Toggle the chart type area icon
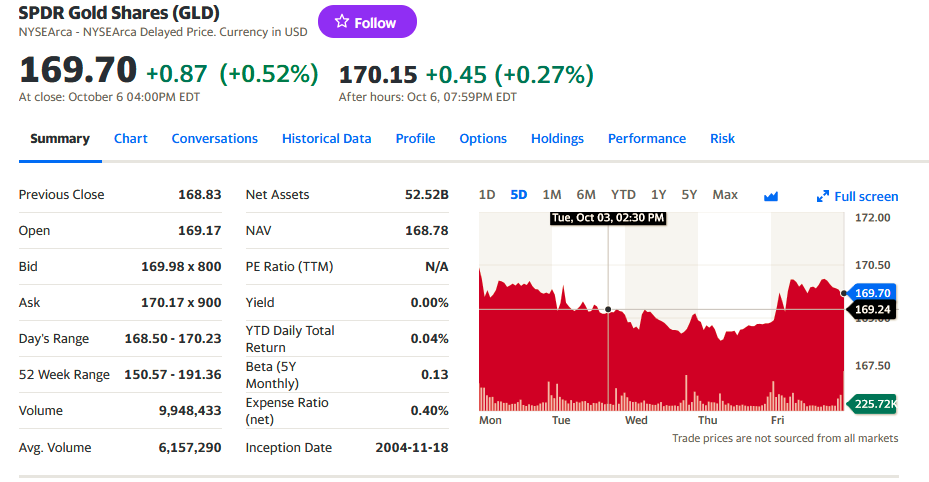This screenshot has width=929, height=482. (x=771, y=196)
